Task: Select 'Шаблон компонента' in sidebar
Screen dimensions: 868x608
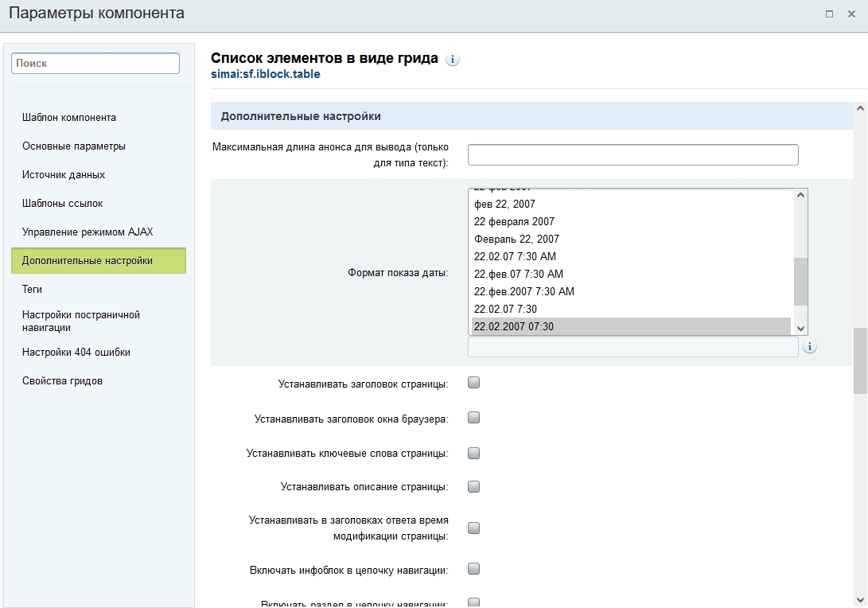Action: point(69,118)
